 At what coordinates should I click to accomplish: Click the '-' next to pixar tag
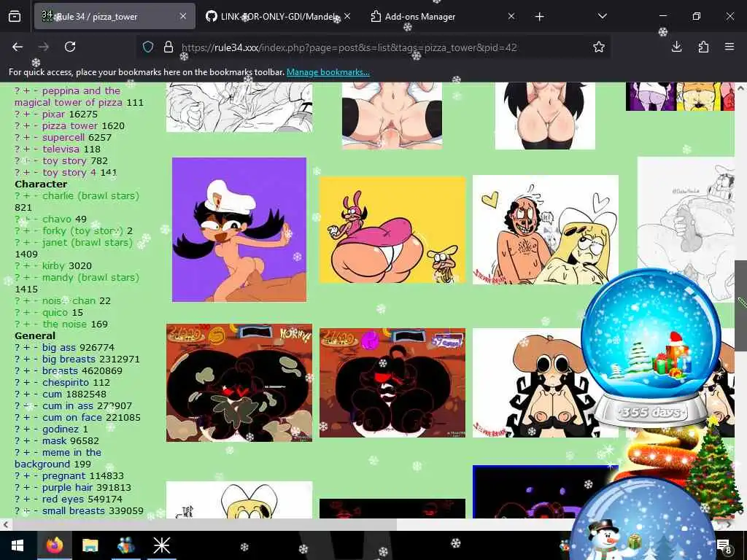[x=36, y=114]
